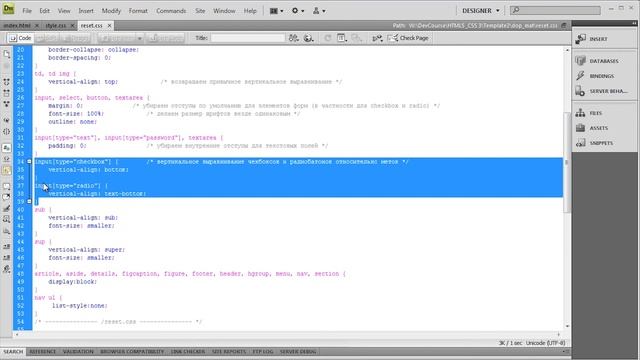Click the Select Parent Tag icon

[x=7, y=120]
